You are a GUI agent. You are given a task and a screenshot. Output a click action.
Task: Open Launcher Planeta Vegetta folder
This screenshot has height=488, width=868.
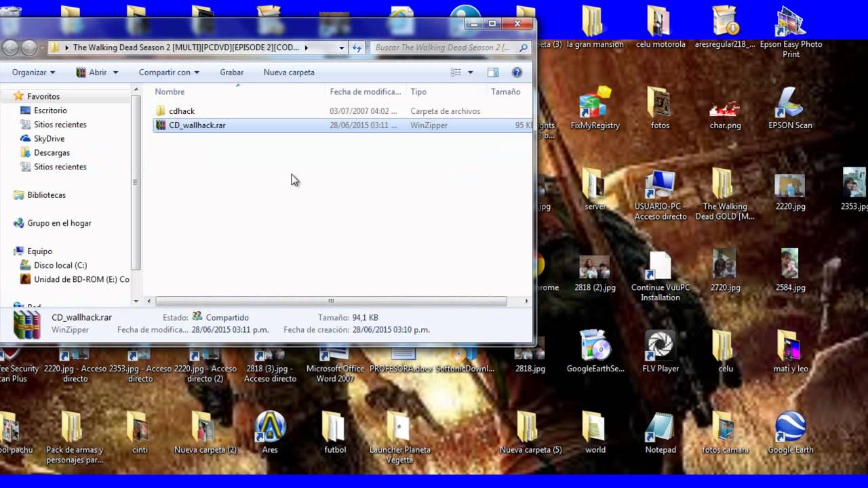[400, 437]
